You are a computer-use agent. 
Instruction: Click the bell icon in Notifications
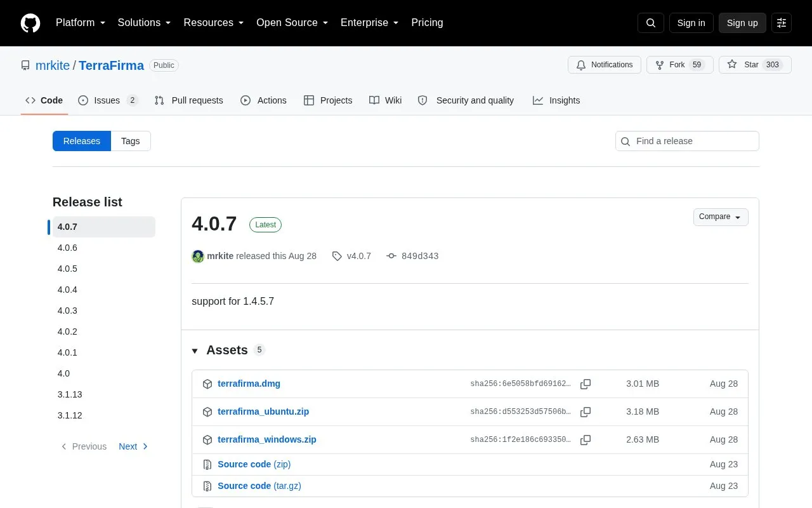click(581, 65)
